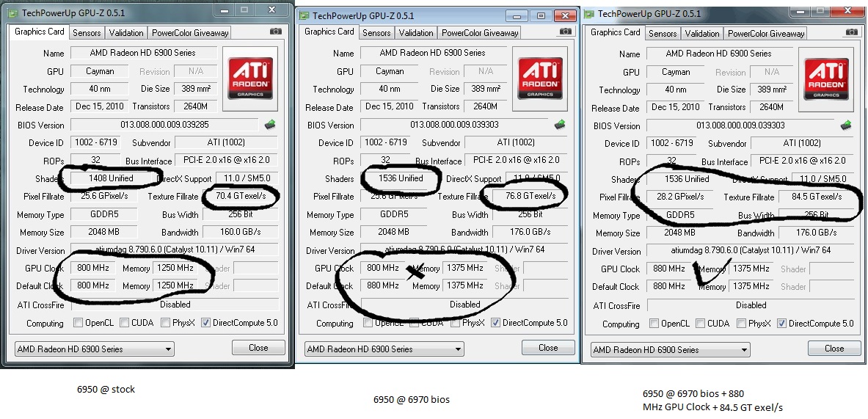Screen dimensions: 868x419
Task: Toggle PhysX checkbox in right window
Action: click(741, 323)
